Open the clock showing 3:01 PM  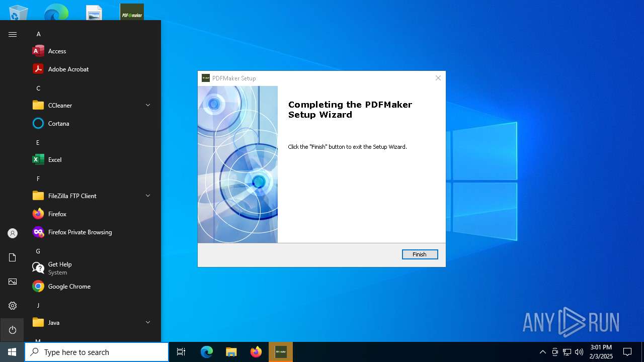(601, 352)
